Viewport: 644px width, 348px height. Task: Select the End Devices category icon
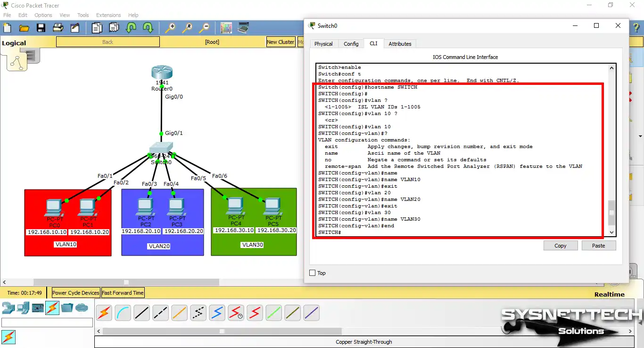point(23,308)
